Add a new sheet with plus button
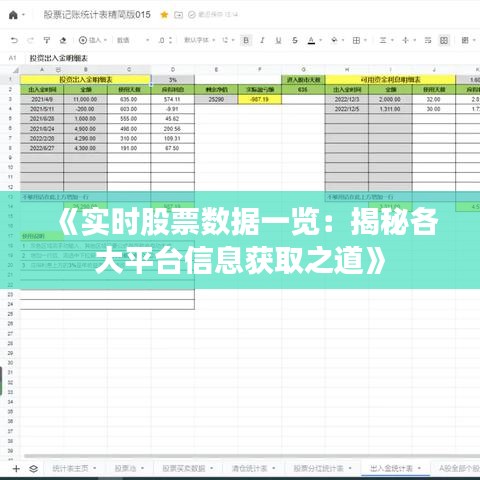 pyautogui.click(x=16, y=469)
